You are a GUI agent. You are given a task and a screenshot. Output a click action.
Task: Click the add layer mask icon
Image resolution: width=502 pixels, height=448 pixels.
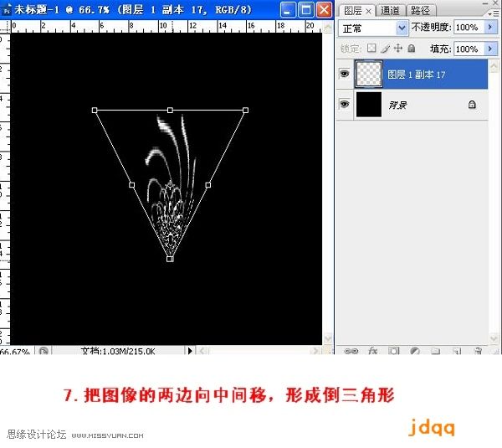click(x=394, y=351)
